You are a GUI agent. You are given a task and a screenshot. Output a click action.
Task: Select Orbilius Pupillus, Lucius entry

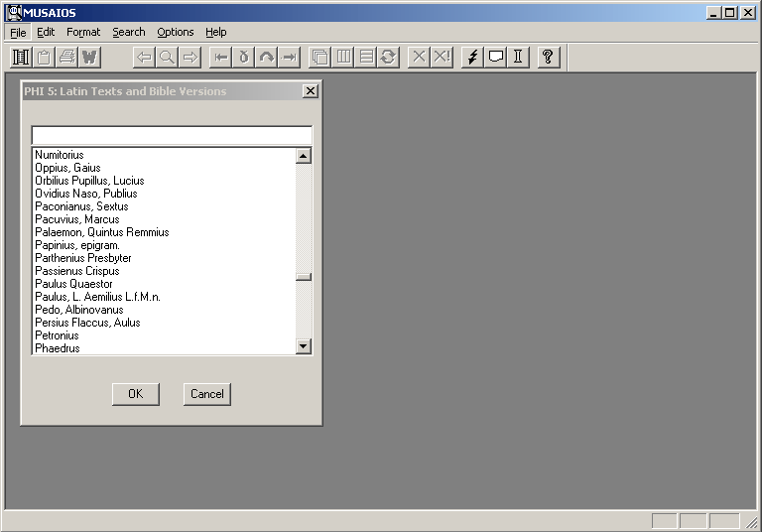click(165, 181)
